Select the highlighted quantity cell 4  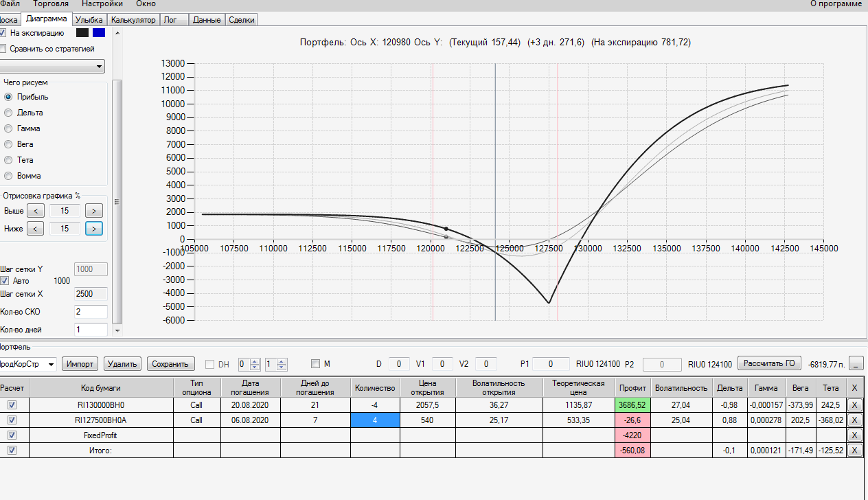[375, 420]
